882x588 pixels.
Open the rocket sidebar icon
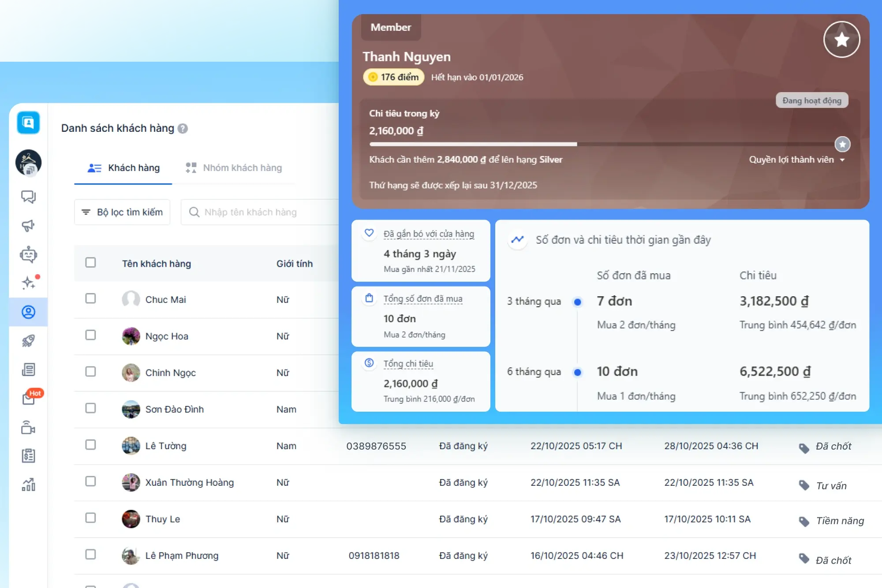(28, 341)
